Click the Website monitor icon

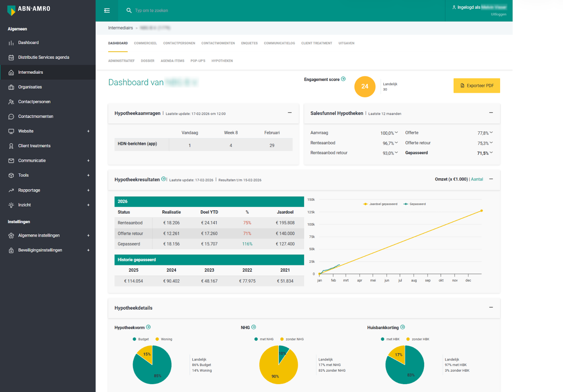[x=11, y=131]
